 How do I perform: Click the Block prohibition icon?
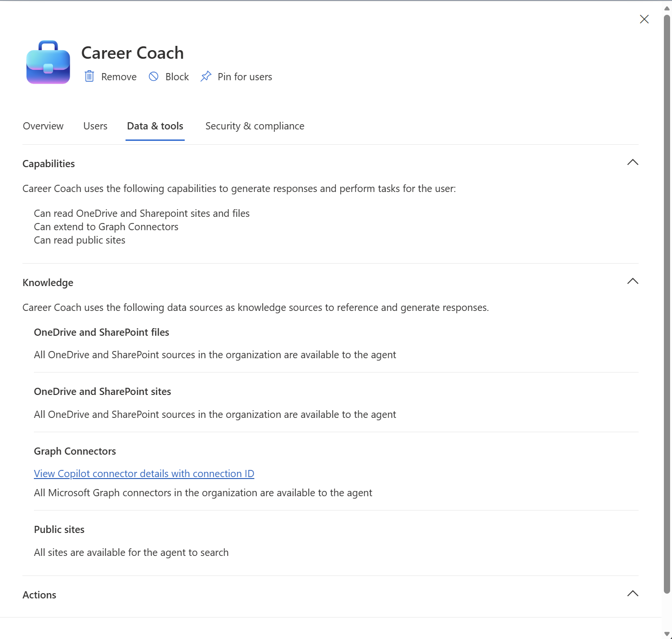click(154, 76)
